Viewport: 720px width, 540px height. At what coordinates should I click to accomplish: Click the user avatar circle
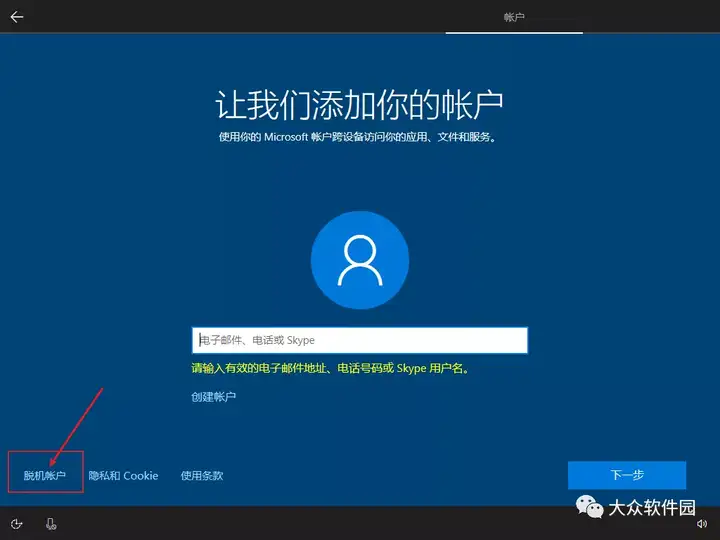(360, 260)
